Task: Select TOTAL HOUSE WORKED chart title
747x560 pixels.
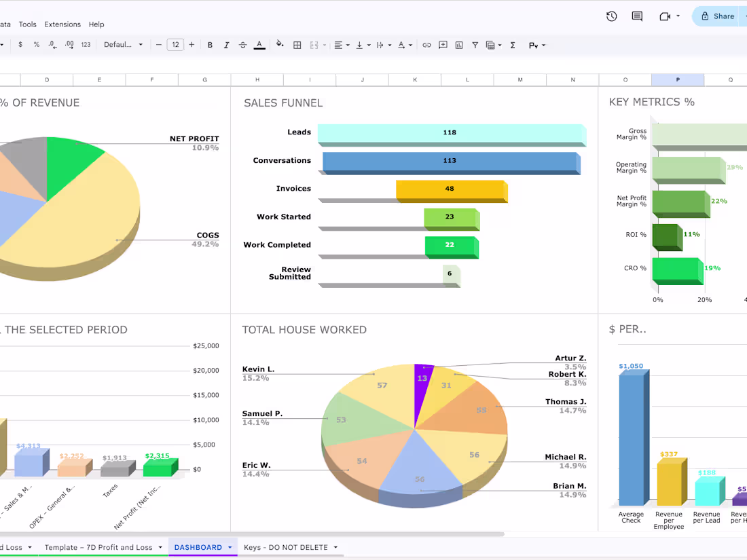Action: [304, 329]
